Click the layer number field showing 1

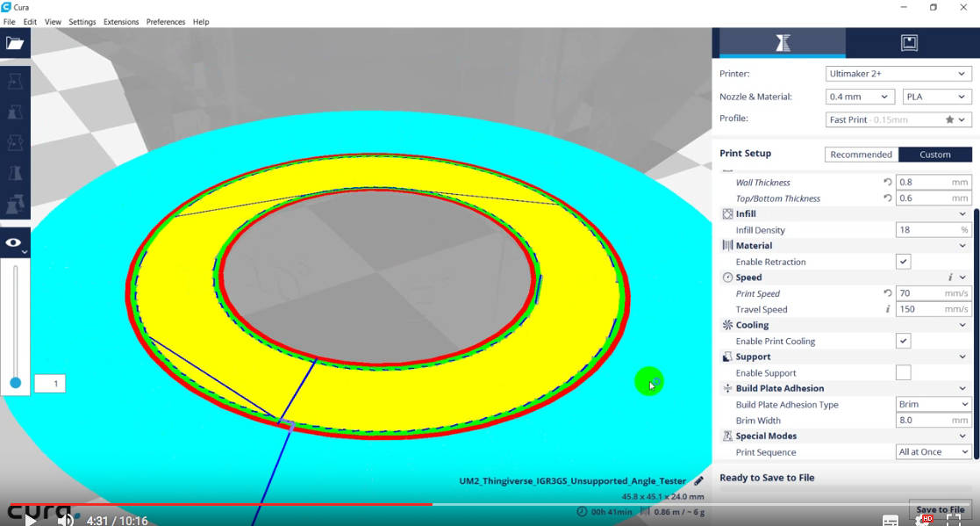tap(50, 384)
